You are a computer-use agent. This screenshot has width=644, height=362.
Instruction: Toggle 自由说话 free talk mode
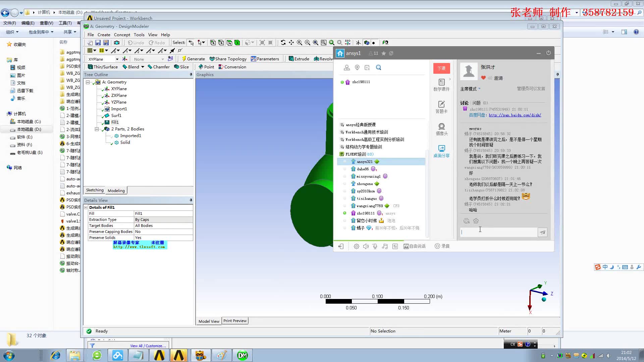[x=415, y=246]
